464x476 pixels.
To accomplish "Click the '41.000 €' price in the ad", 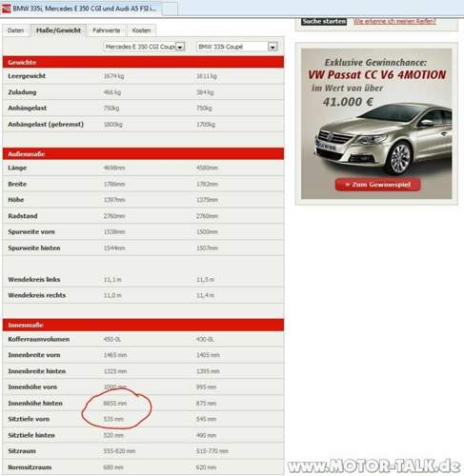I will (x=348, y=102).
